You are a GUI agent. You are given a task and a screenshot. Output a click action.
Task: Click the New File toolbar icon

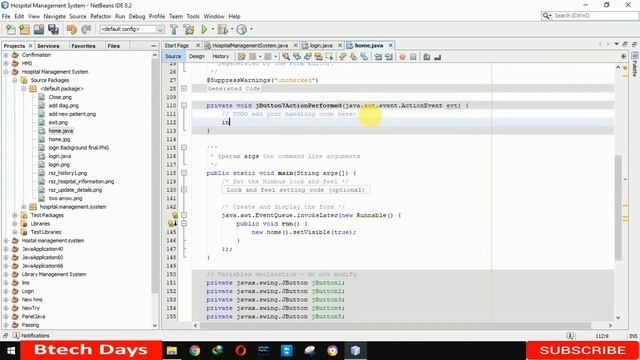[11, 29]
